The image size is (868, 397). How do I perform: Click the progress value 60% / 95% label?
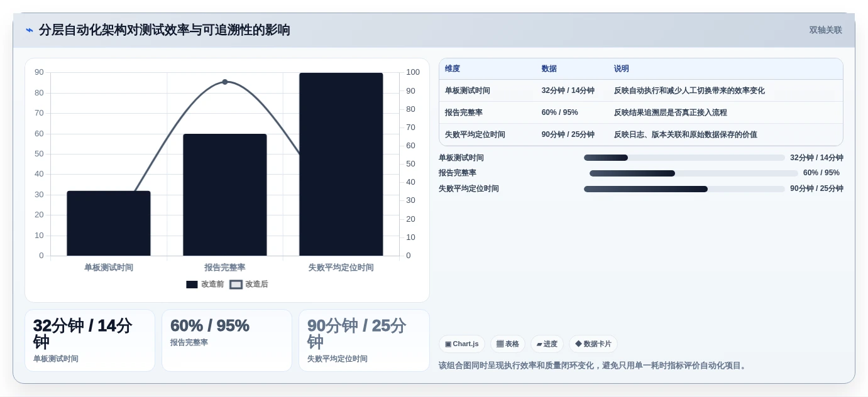[x=821, y=173]
